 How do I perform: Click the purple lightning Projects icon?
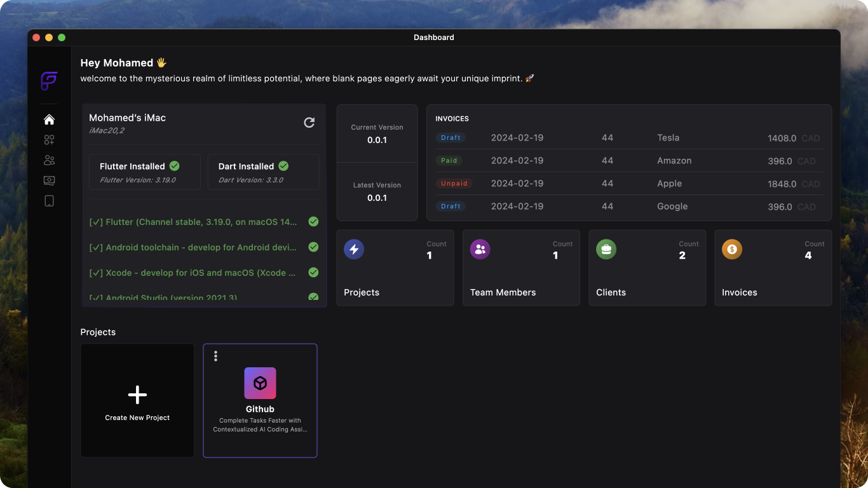tap(354, 249)
